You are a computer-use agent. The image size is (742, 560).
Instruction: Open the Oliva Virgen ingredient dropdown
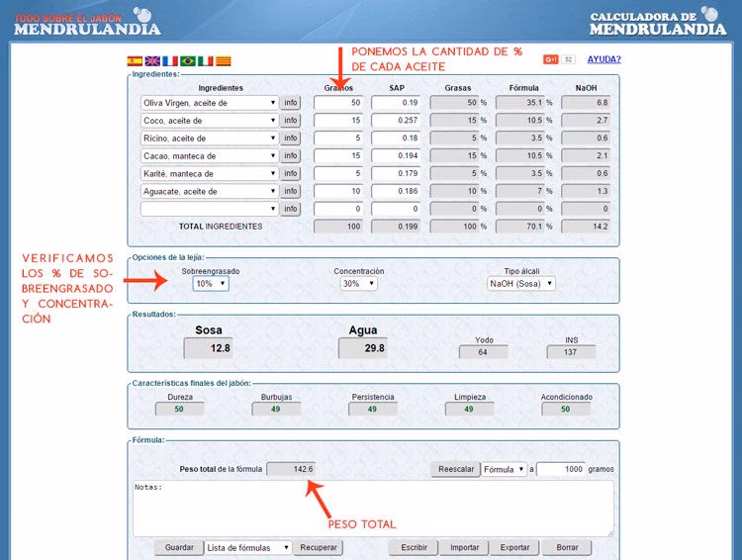pos(209,103)
